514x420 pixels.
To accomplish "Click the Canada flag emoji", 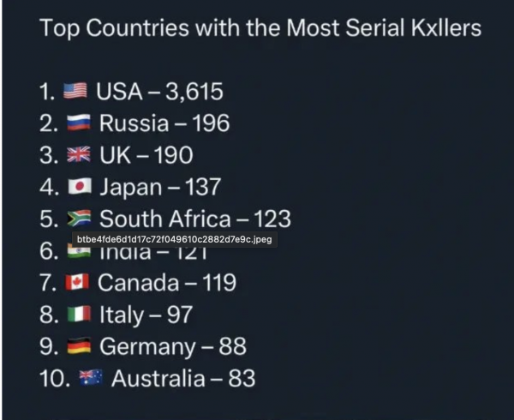I will 77,282.
